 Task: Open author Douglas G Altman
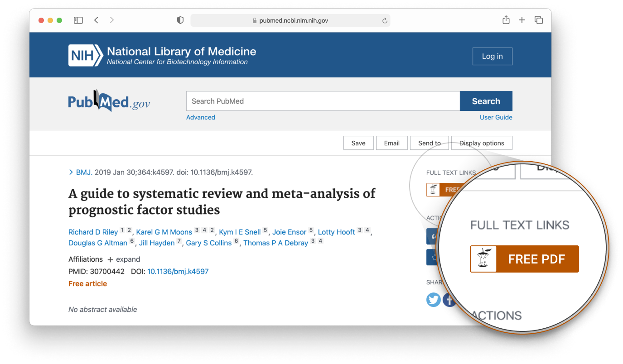(98, 243)
